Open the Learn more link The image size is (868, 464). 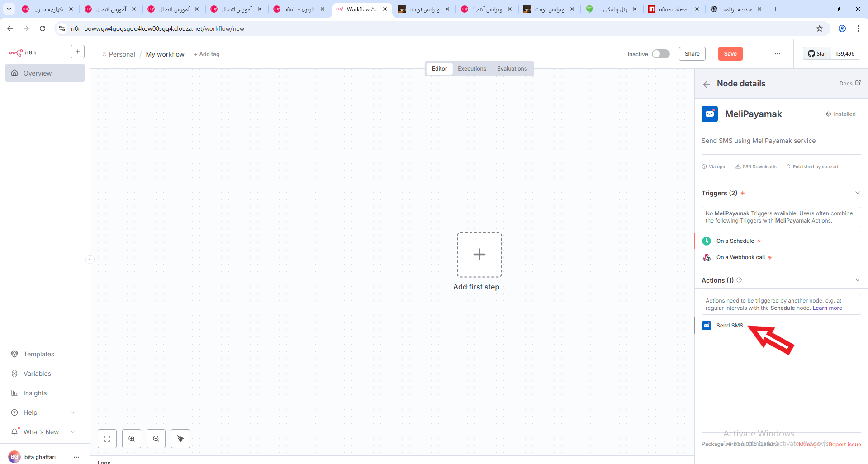[827, 308]
